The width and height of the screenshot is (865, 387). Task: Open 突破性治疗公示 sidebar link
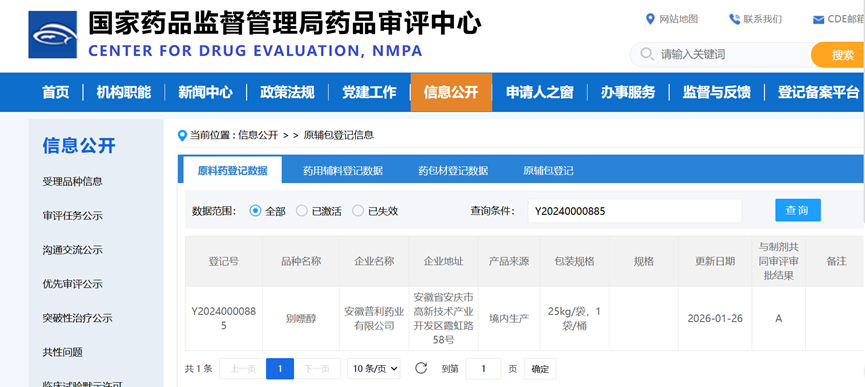point(77,318)
